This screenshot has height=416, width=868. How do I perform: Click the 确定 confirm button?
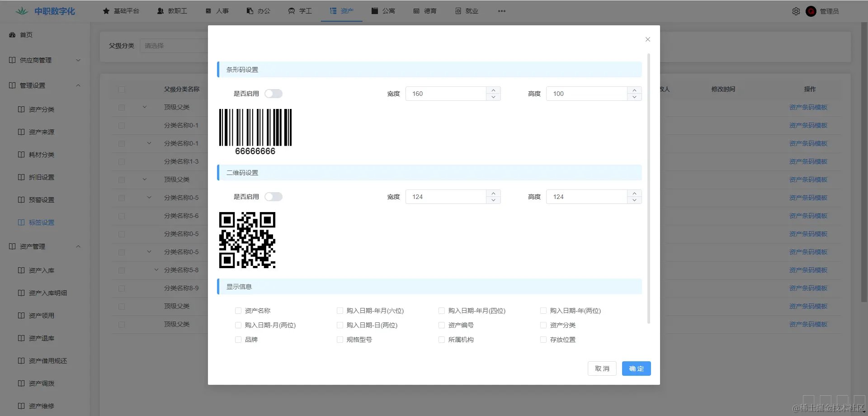pos(637,369)
